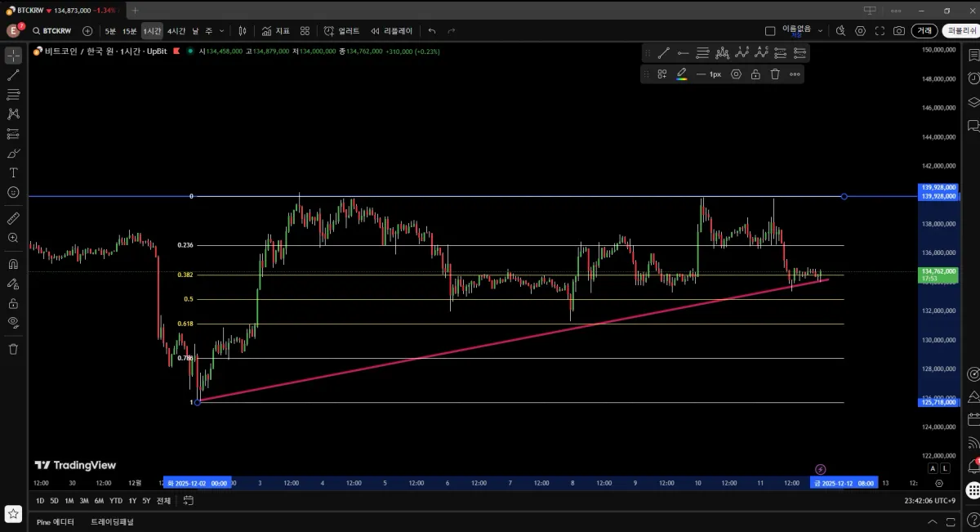Change line color with rainbow pencil swatch
Viewport: 980px width, 532px height.
point(682,74)
